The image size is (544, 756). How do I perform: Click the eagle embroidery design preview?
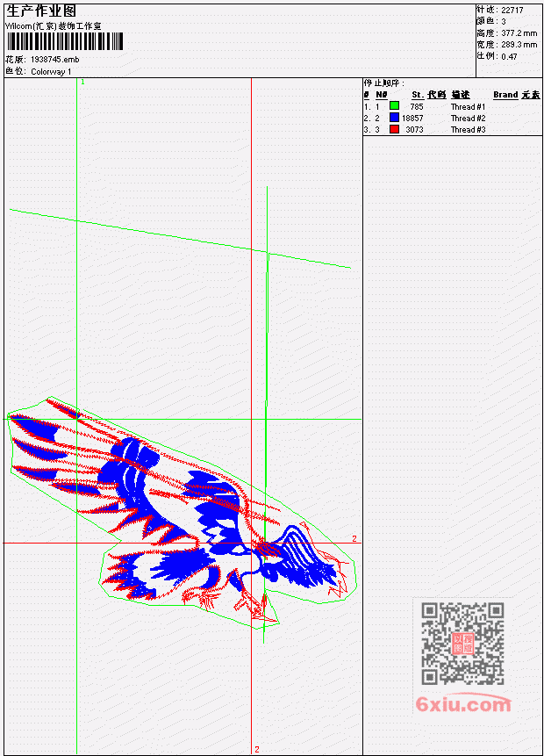point(183,514)
